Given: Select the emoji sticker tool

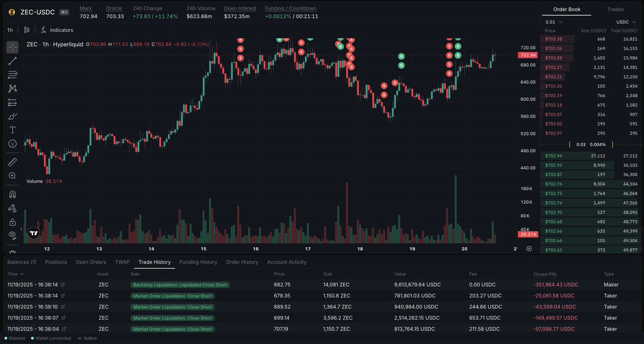Looking at the screenshot, I should (11, 143).
